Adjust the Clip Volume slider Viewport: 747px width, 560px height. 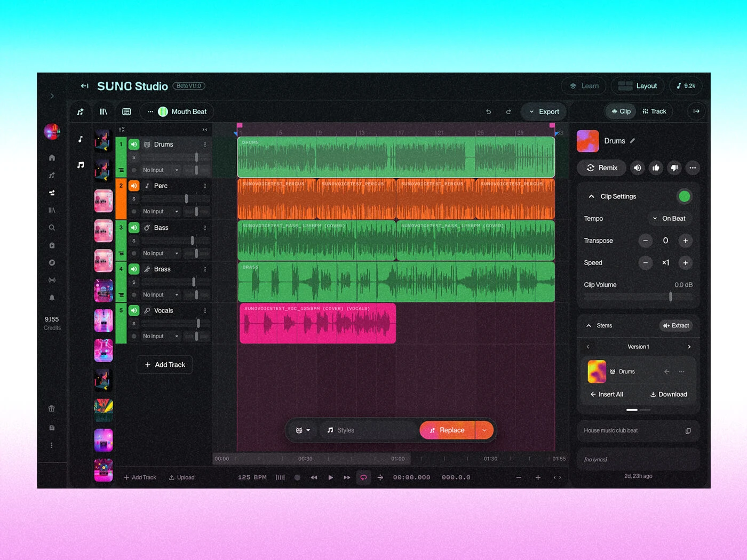(638, 297)
